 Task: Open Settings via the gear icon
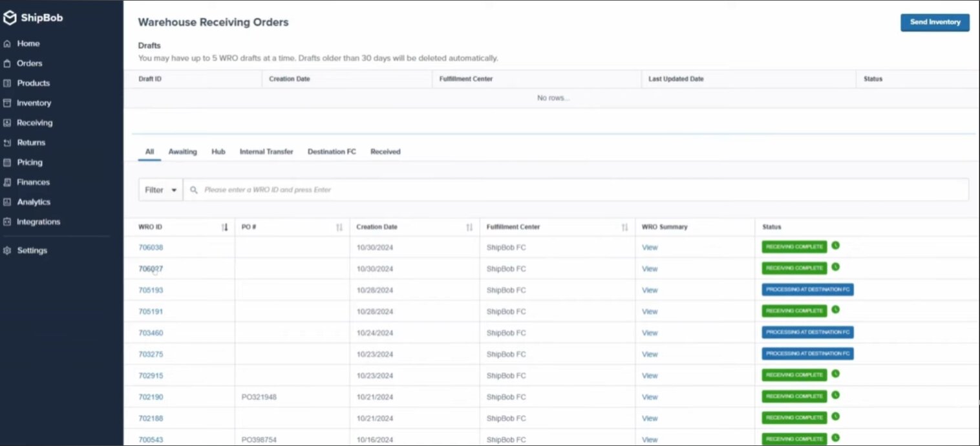(7, 251)
